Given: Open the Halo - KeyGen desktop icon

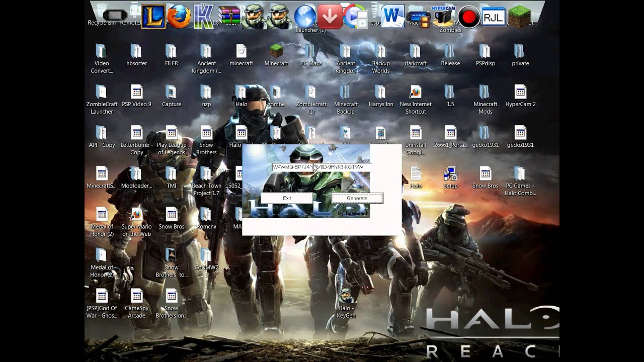Looking at the screenshot, I should tap(346, 303).
